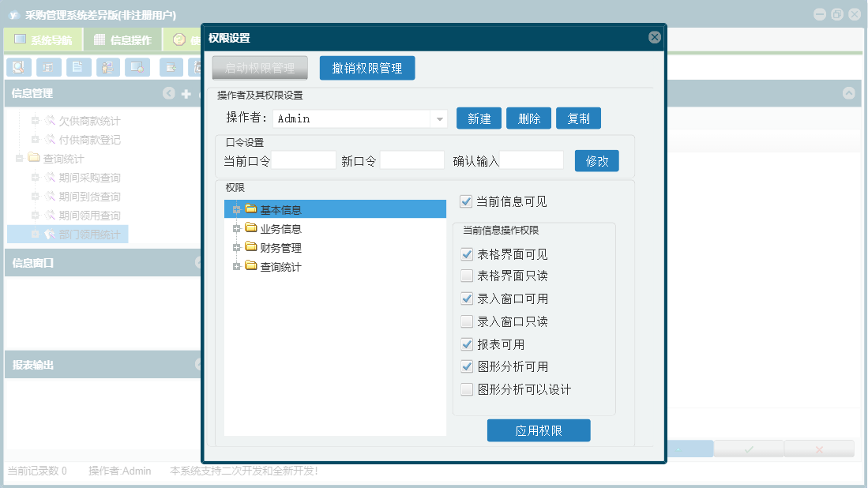Expand the 期间采购查询 tree node
This screenshot has height=488, width=868.
[x=35, y=177]
